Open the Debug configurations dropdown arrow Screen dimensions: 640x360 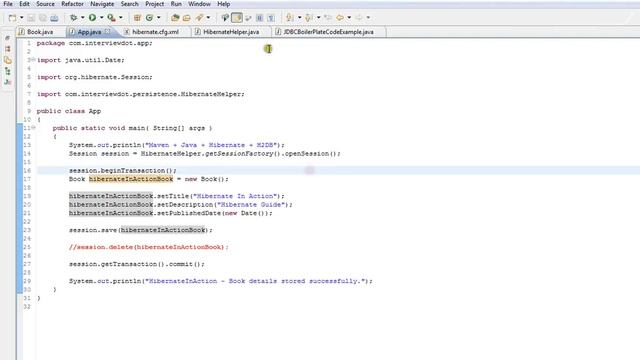tap(82, 18)
